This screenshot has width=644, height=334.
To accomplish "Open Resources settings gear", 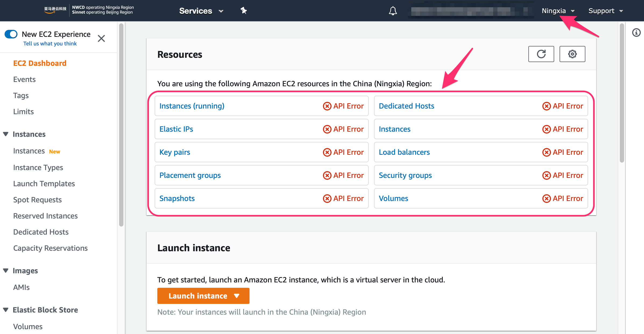I will click(x=572, y=54).
